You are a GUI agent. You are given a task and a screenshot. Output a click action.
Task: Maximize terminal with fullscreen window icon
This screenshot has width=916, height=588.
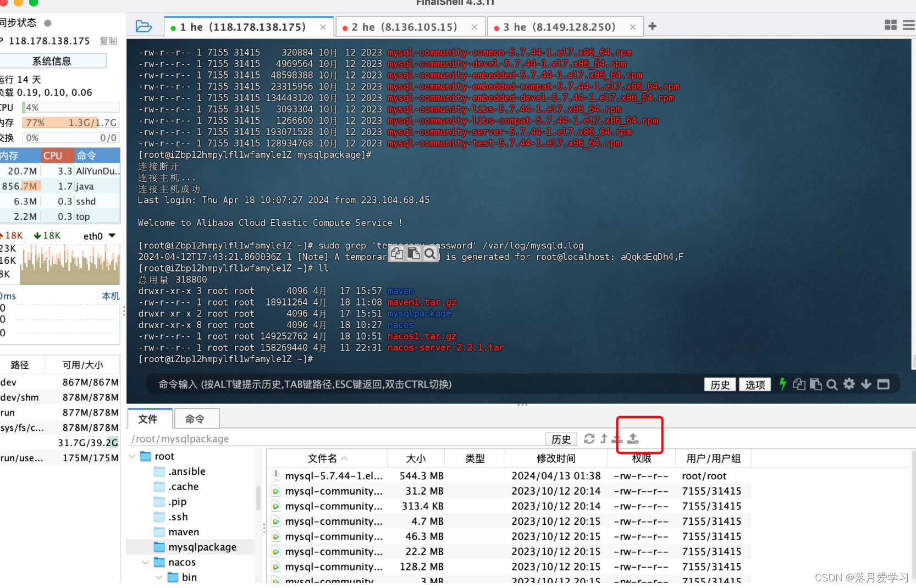point(884,384)
